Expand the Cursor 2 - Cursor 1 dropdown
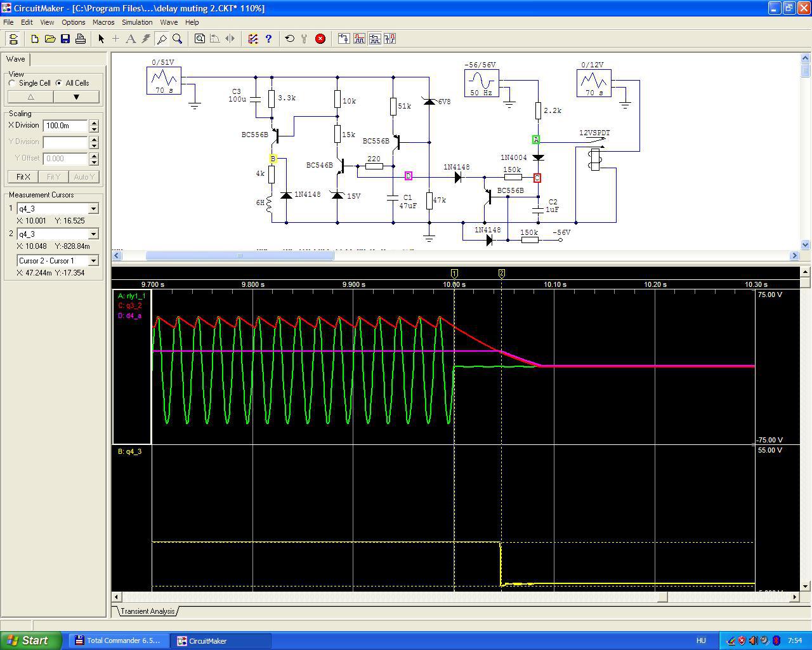812x650 pixels. pyautogui.click(x=93, y=261)
